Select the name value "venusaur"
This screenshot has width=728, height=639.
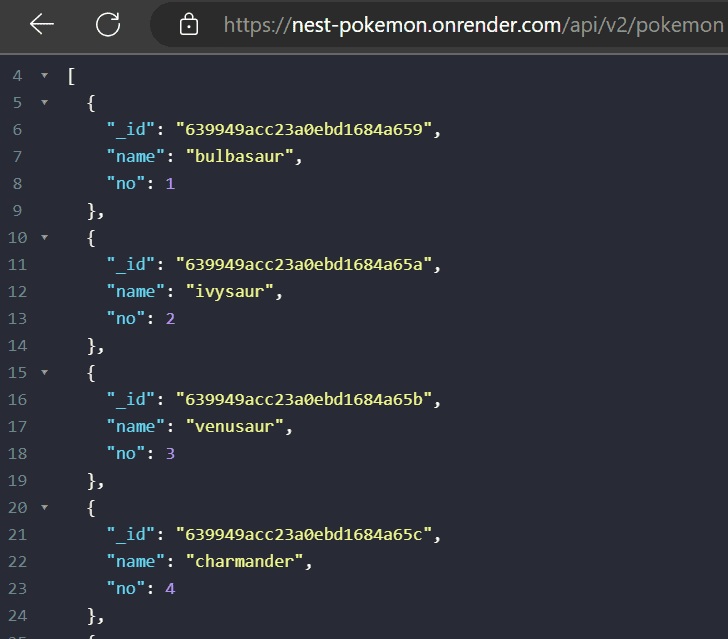[234, 426]
